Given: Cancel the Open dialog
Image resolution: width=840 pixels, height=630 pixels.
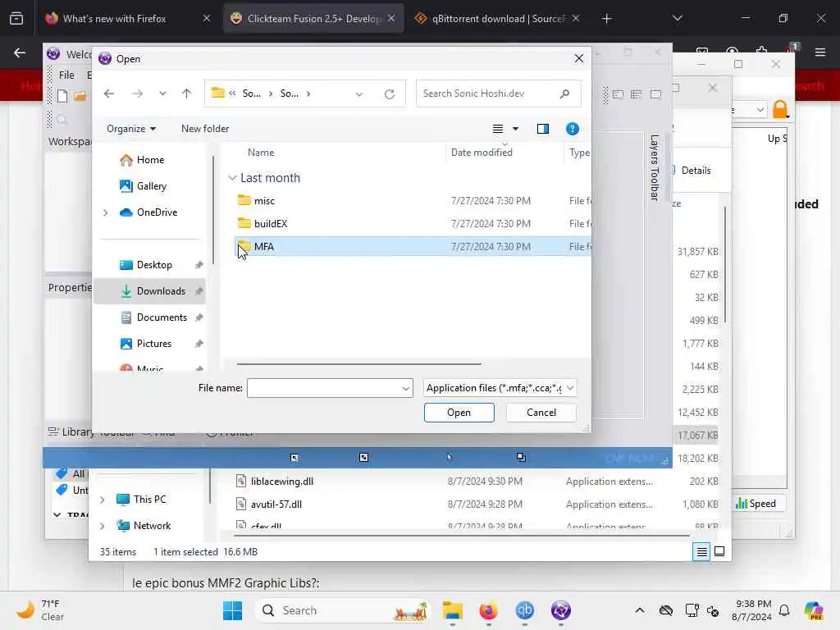Looking at the screenshot, I should pyautogui.click(x=541, y=413).
